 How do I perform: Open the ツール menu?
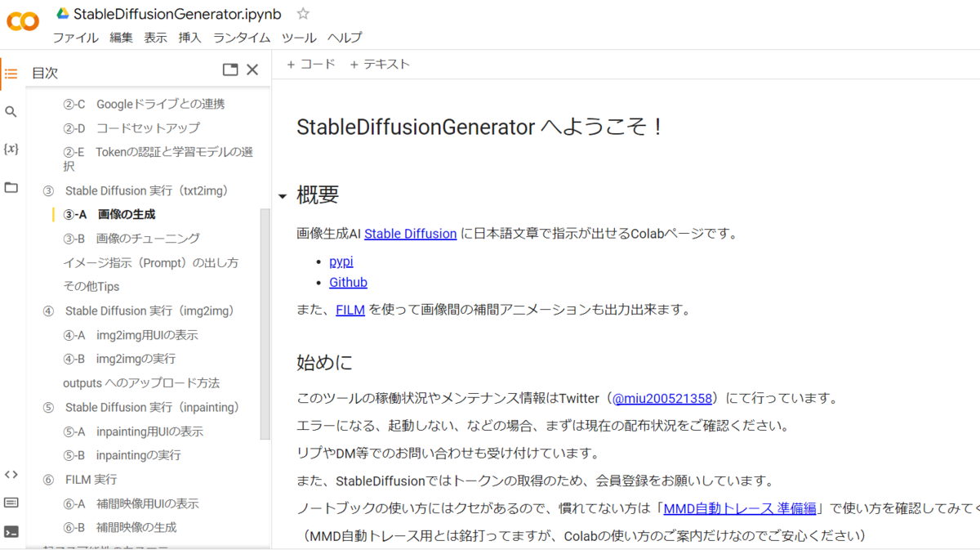299,38
